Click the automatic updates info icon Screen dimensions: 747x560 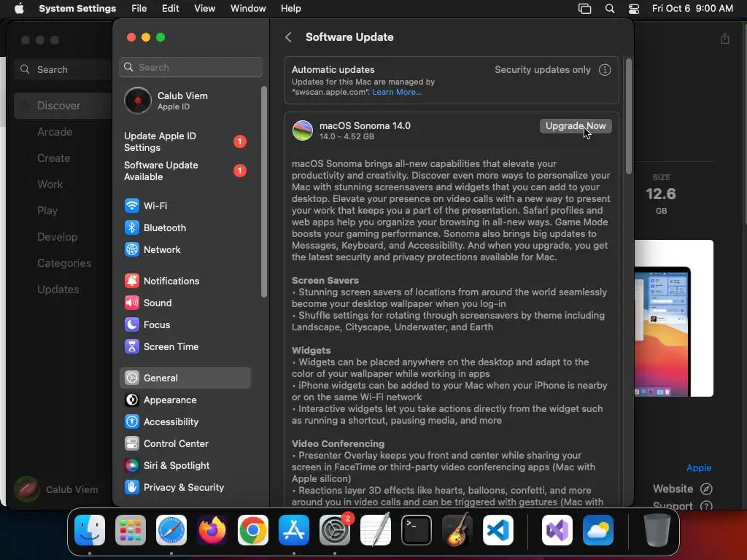click(605, 70)
